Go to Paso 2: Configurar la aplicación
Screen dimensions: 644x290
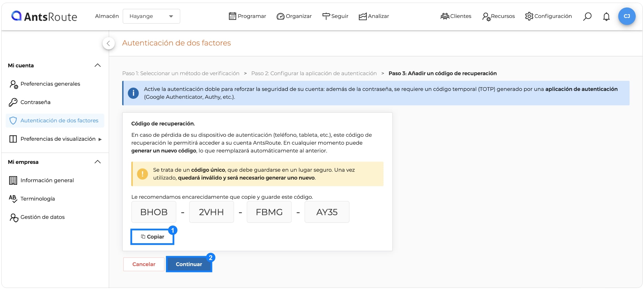click(x=314, y=73)
